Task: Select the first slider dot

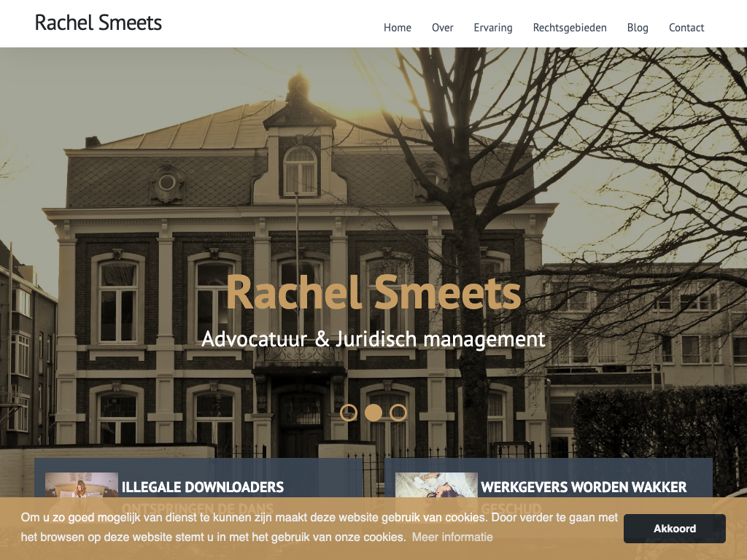Action: [349, 413]
